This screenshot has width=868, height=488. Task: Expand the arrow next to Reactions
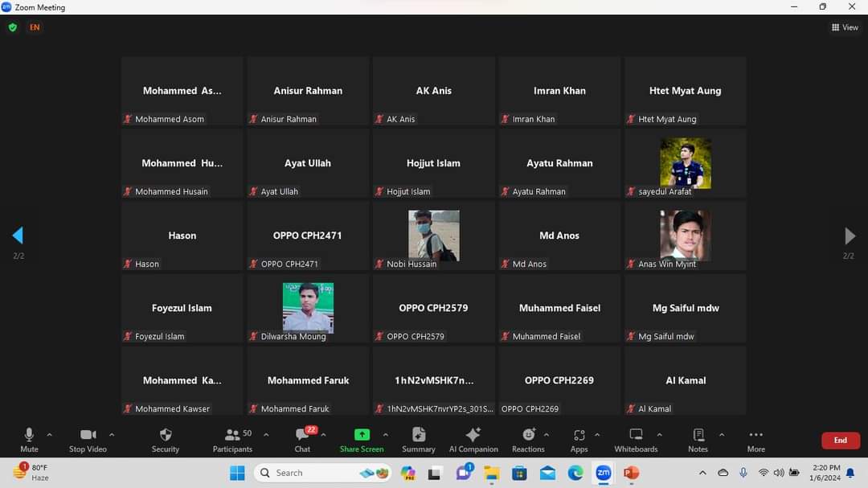coord(547,435)
